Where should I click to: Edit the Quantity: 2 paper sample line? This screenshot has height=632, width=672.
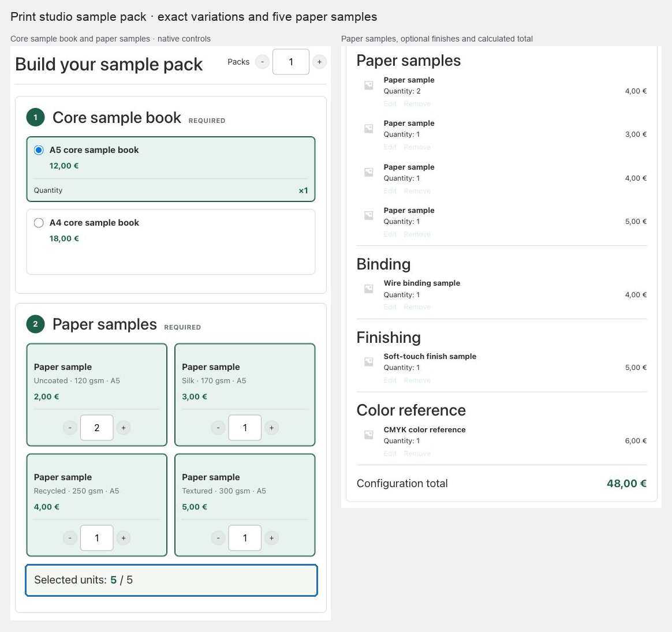click(x=390, y=104)
